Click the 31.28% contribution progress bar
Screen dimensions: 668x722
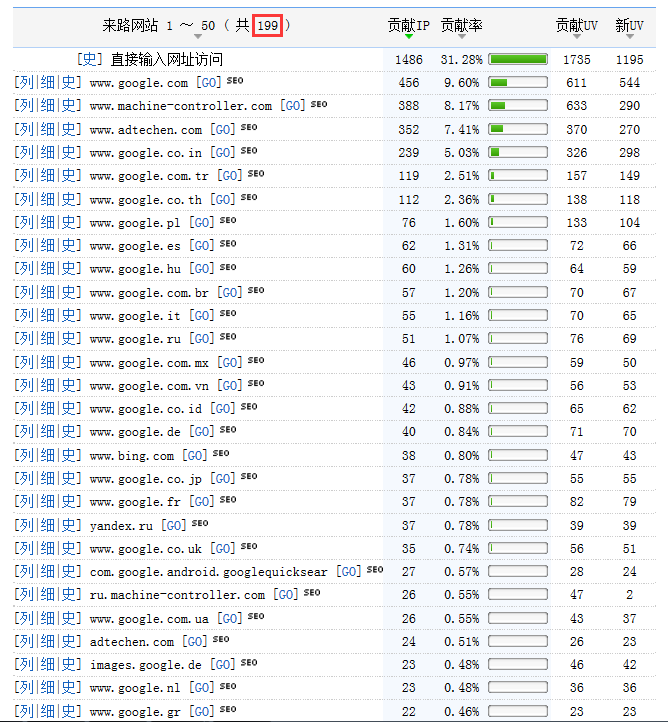[518, 59]
